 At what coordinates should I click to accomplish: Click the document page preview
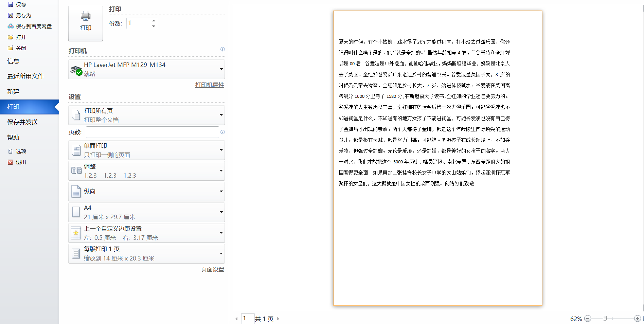(438, 158)
